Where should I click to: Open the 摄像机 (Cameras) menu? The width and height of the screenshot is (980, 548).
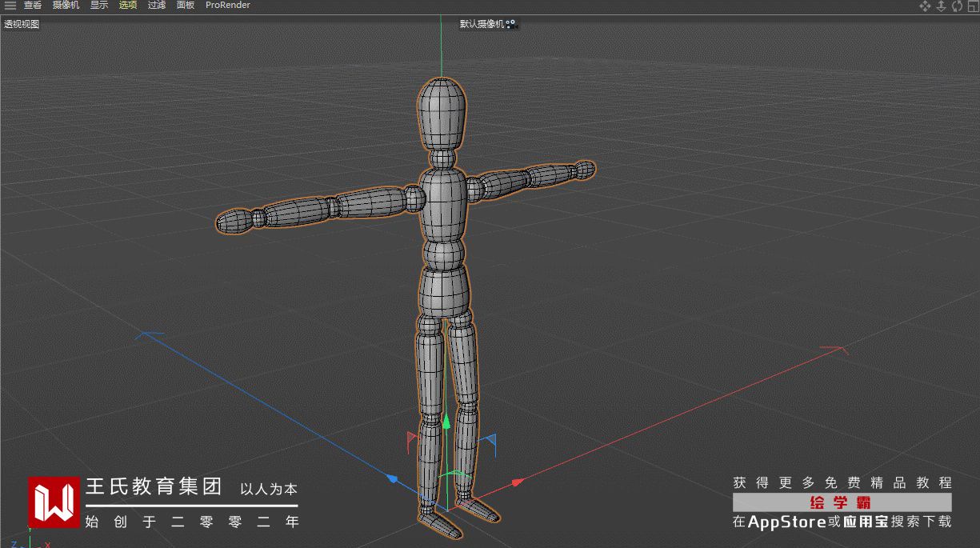pyautogui.click(x=66, y=6)
